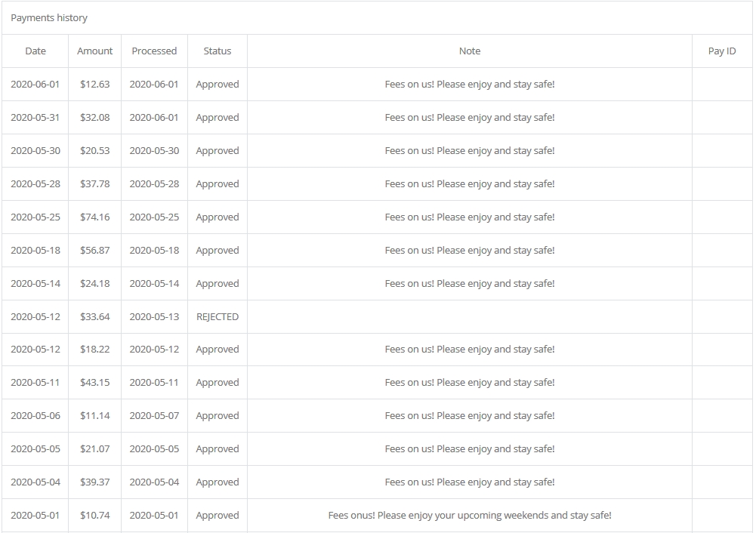Select the $10.74 amount cell
This screenshot has height=533, width=756.
[94, 515]
